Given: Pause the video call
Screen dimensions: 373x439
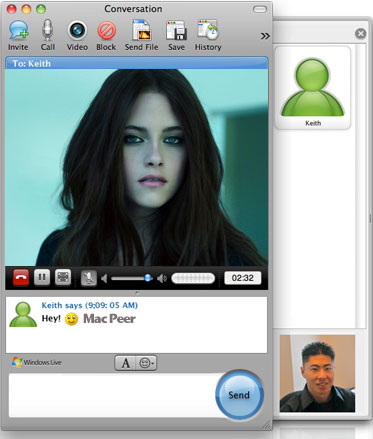Looking at the screenshot, I should pyautogui.click(x=42, y=277).
